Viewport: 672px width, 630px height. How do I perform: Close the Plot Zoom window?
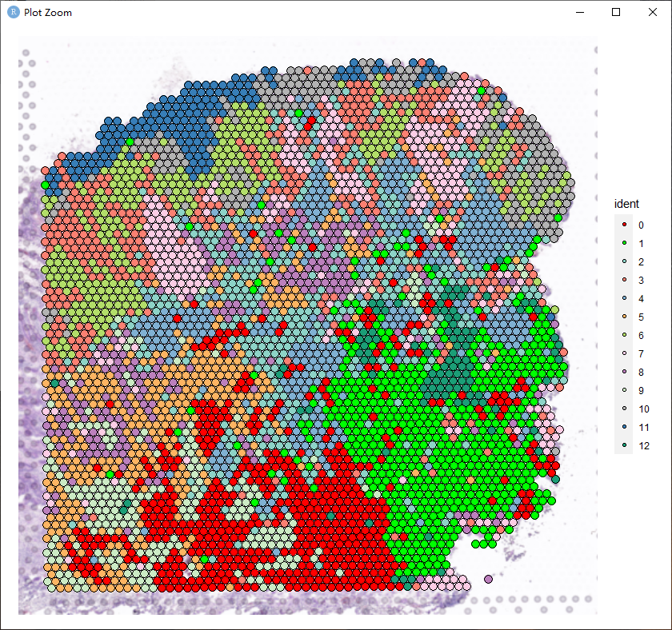tap(652, 12)
